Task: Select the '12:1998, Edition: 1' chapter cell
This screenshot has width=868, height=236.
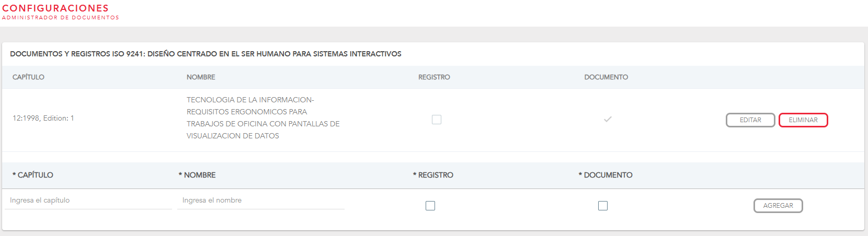Action: click(x=43, y=119)
